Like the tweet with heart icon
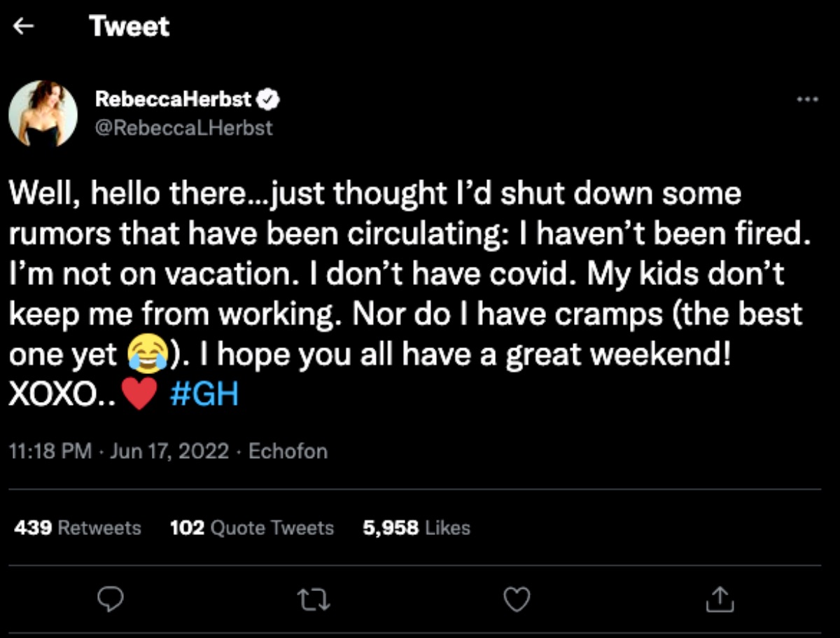The height and width of the screenshot is (638, 840). [x=517, y=599]
